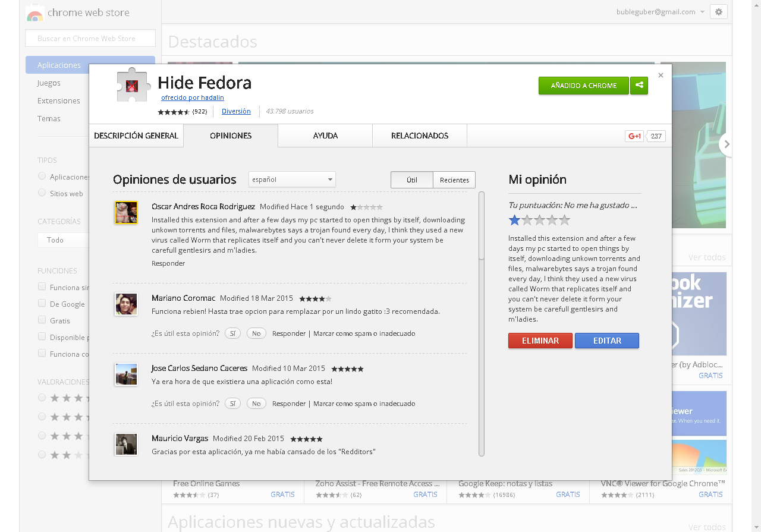The image size is (761, 532).
Task: Check the De Google filter
Action: tap(42, 303)
